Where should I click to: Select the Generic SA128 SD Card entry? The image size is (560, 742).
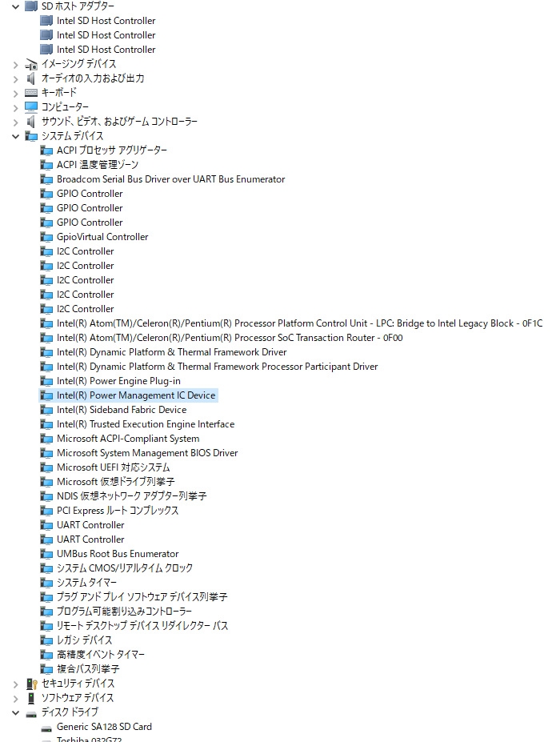[104, 727]
